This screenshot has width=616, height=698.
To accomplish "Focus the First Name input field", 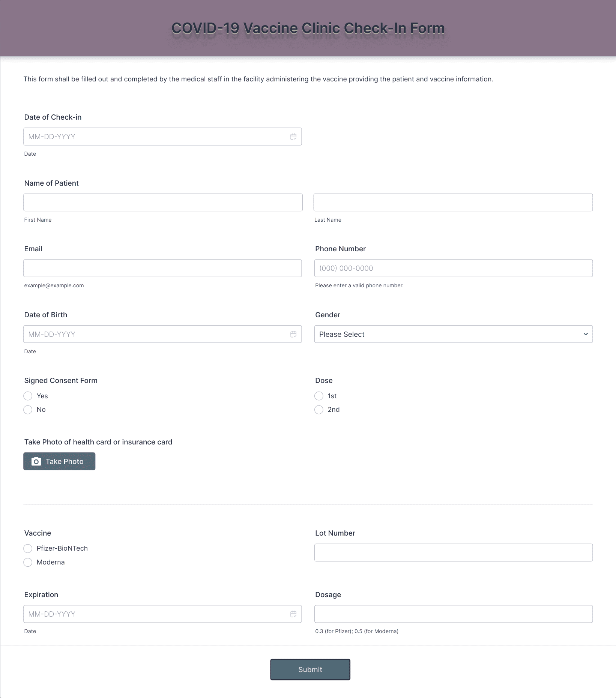I will (163, 203).
